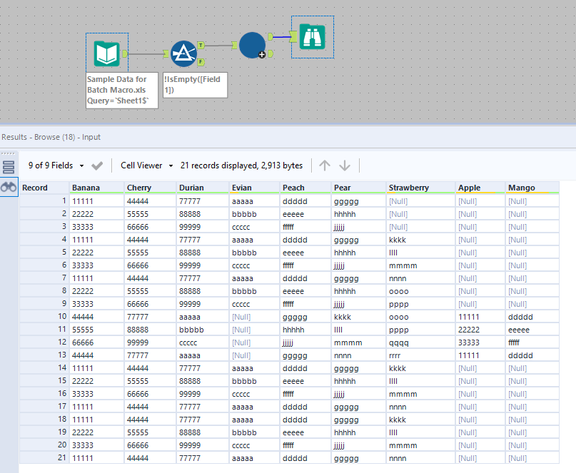Click the Filter tool's False output anchor

click(x=201, y=62)
